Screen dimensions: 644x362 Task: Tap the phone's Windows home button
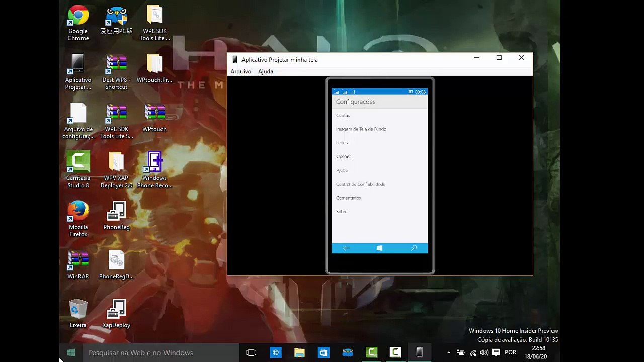(x=379, y=248)
